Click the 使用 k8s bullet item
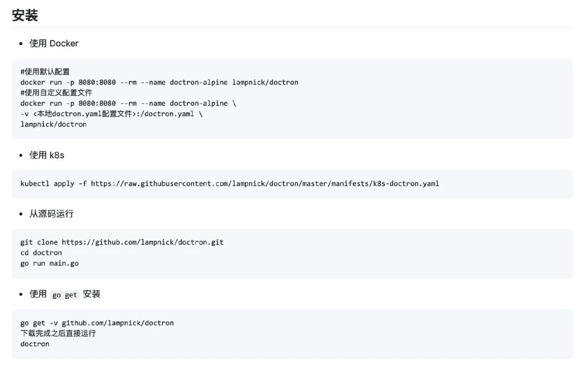The height and width of the screenshot is (366, 588). (x=46, y=155)
